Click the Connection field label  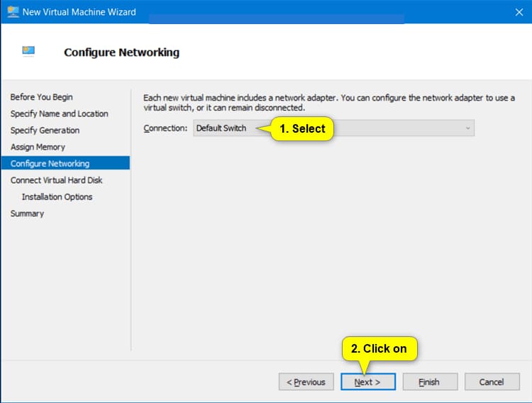165,128
